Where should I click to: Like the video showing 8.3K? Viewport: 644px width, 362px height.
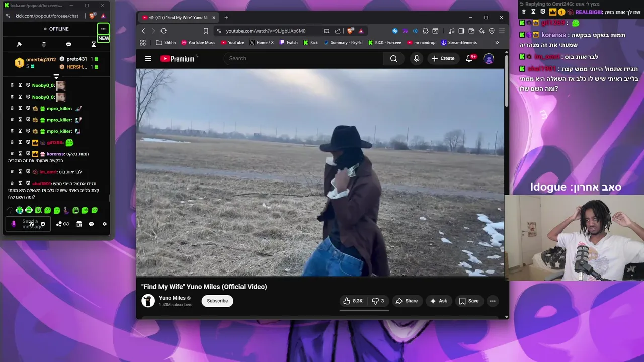coord(353,301)
